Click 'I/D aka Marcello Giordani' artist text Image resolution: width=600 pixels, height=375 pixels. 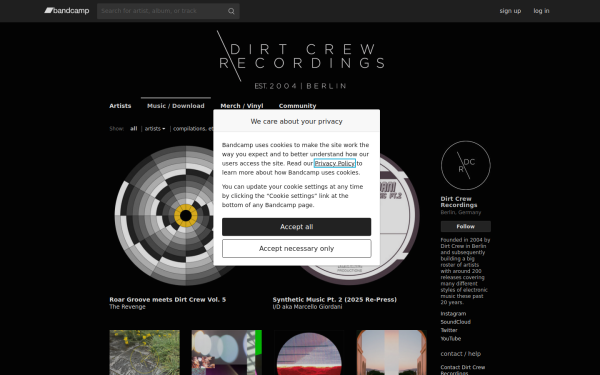(x=307, y=307)
